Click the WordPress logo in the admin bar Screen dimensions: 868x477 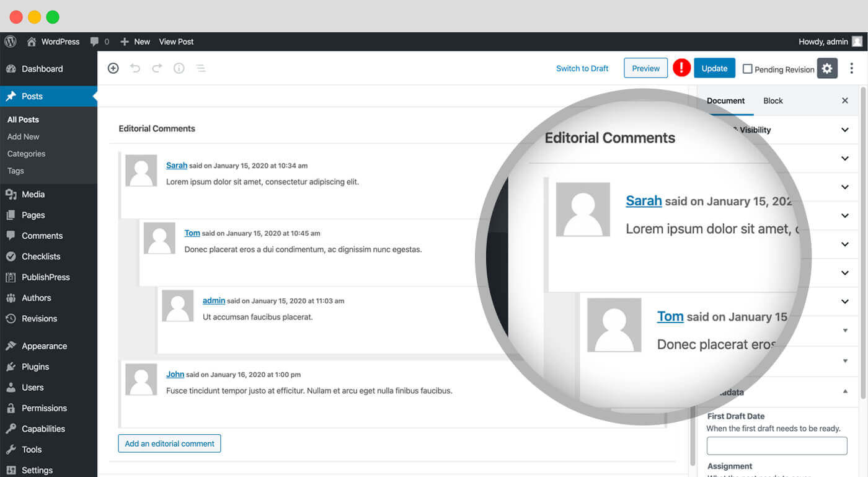(x=11, y=42)
